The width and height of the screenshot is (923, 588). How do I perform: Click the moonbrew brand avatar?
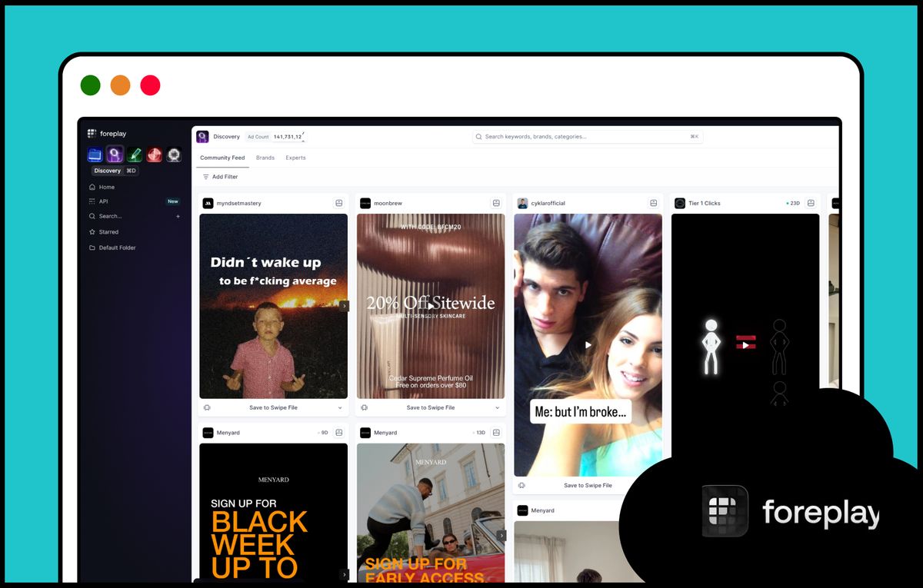click(x=365, y=204)
